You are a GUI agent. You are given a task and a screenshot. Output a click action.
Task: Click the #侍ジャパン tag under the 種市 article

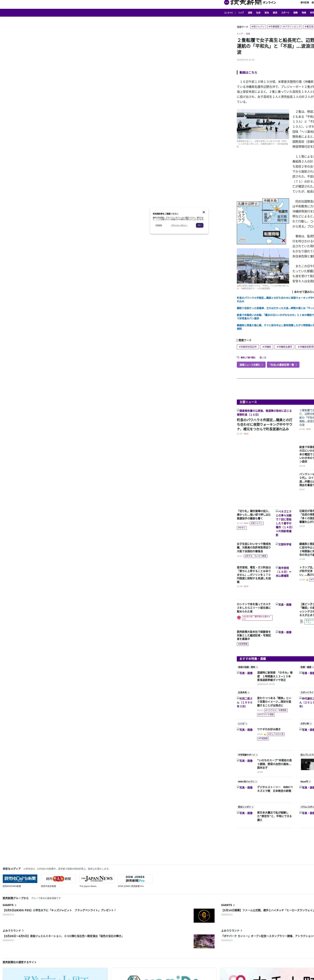point(257,523)
